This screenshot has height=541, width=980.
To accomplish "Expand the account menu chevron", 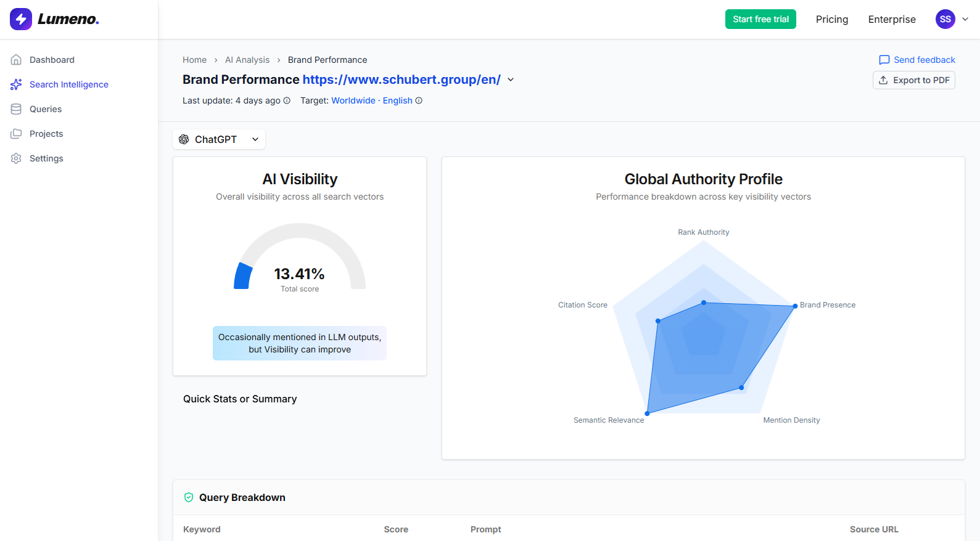I will pos(965,19).
